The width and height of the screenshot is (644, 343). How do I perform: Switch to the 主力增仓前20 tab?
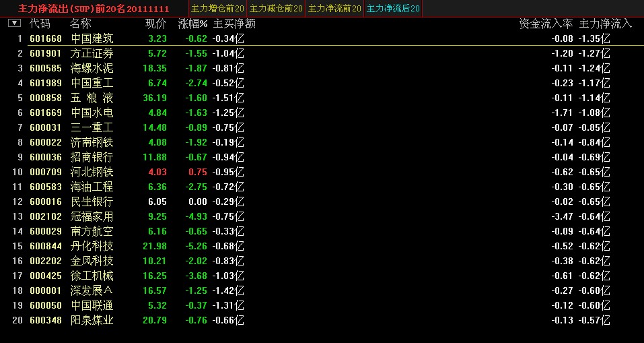tap(217, 8)
